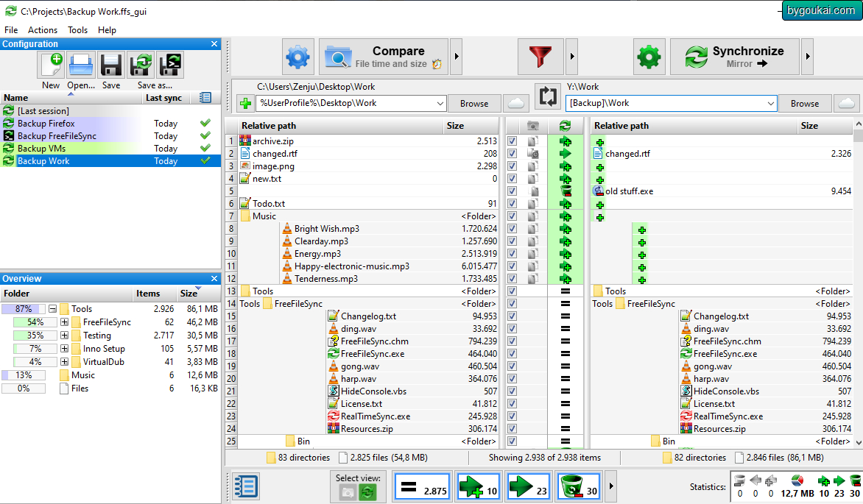Toggle delete-right filter showing 30
Image resolution: width=863 pixels, height=504 pixels.
579,486
